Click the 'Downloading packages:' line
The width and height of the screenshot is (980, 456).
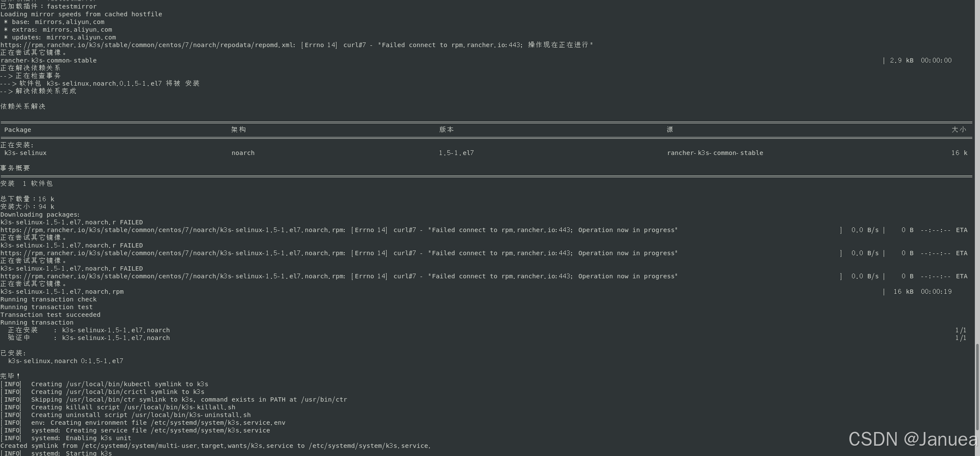coord(40,215)
